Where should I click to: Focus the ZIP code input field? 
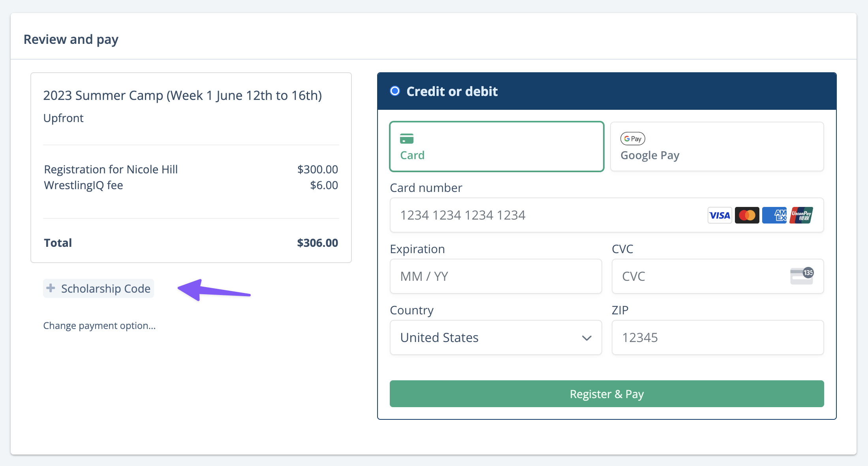(x=718, y=337)
